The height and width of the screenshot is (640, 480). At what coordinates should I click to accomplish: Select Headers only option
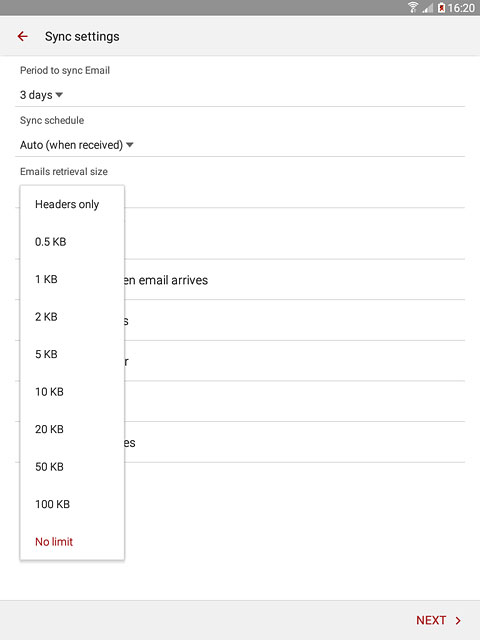[72, 204]
